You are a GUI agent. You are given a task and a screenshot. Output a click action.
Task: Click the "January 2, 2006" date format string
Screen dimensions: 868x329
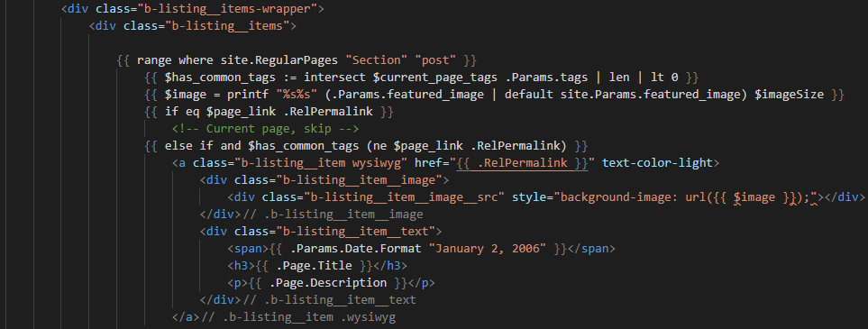point(488,249)
